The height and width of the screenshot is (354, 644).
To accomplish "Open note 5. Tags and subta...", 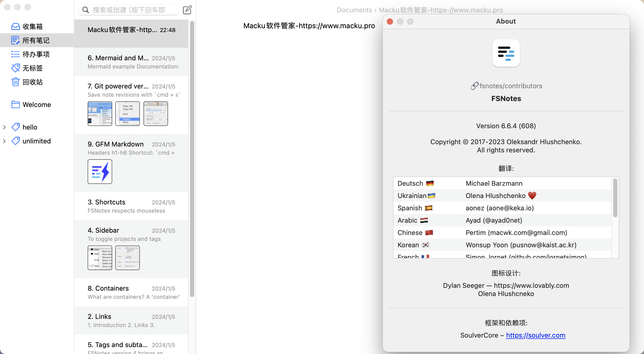I will pos(131,345).
